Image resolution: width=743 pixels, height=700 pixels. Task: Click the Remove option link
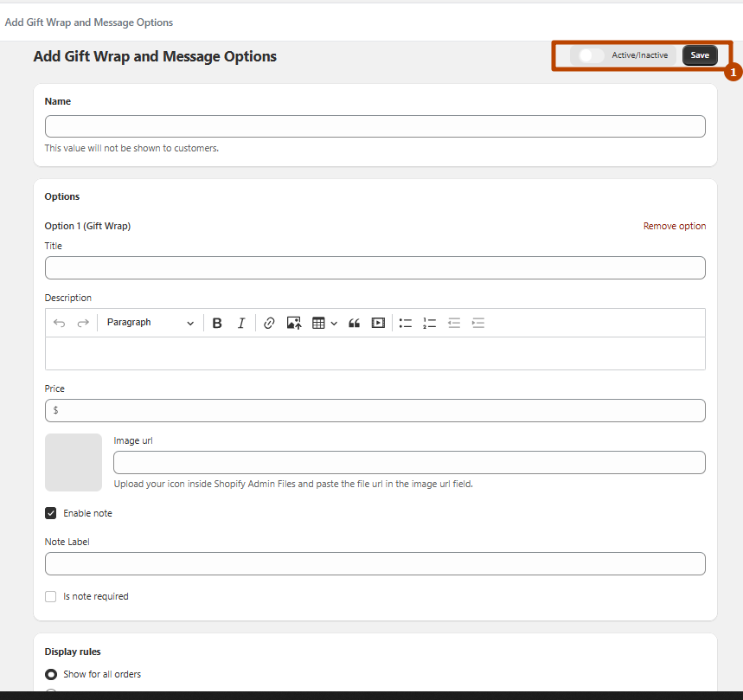[x=674, y=226]
